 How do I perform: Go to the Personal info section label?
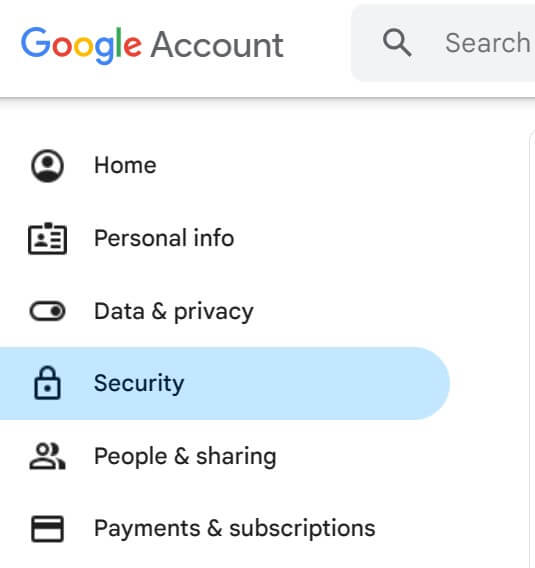164,238
